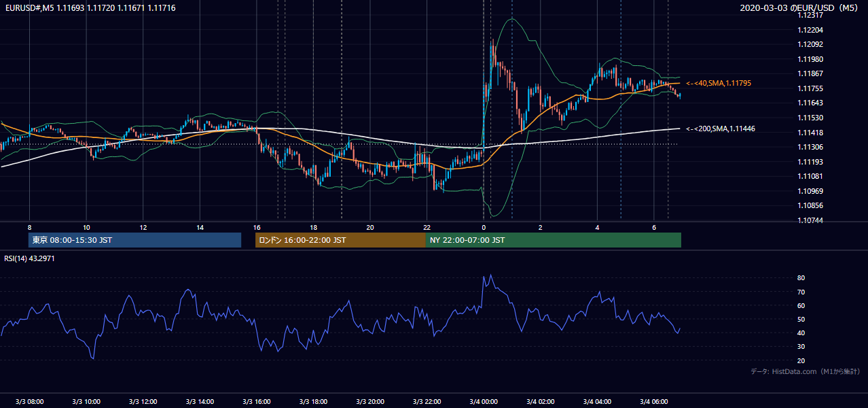Click the 3/3 08:00 bottom time label

pos(29,401)
